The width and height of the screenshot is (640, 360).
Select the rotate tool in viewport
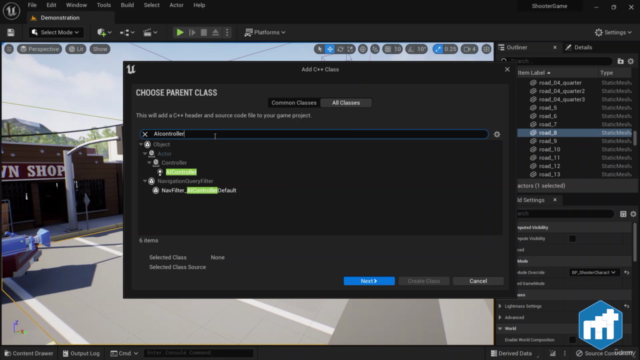click(340, 49)
